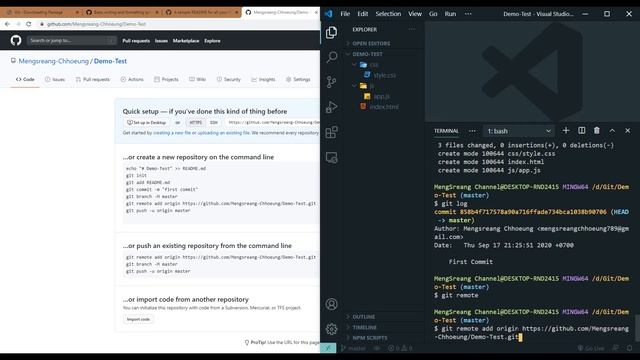640x360 pixels.
Task: Click the VS Code logo in title bar
Action: tap(329, 13)
